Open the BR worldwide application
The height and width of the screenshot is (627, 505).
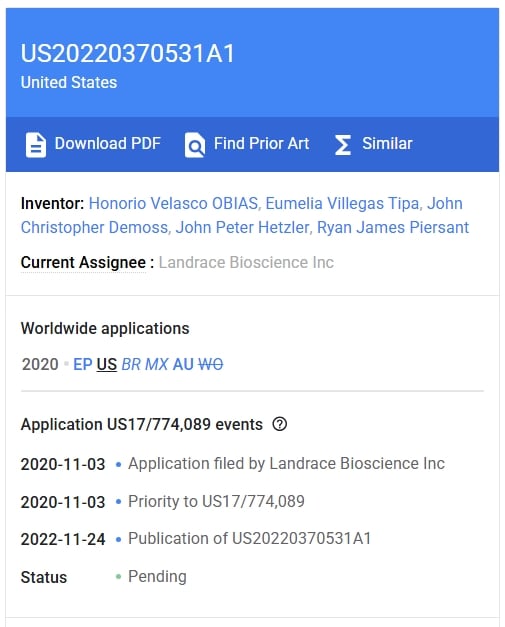point(131,364)
